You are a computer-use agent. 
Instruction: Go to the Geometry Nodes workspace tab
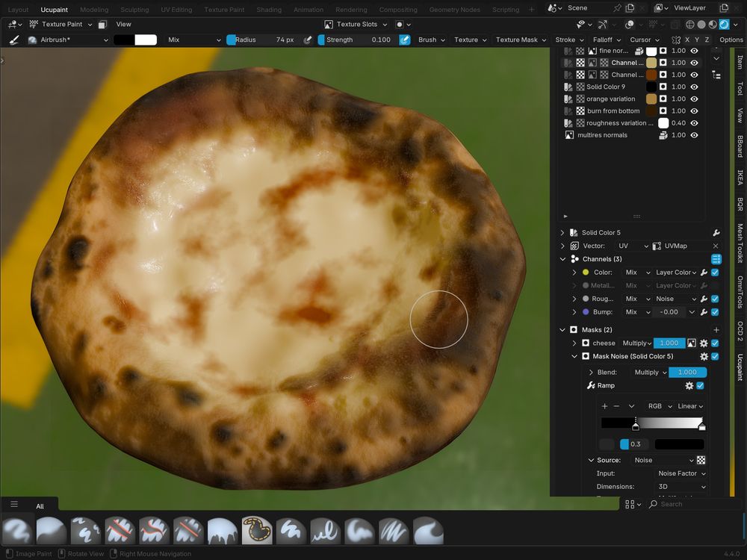454,10
